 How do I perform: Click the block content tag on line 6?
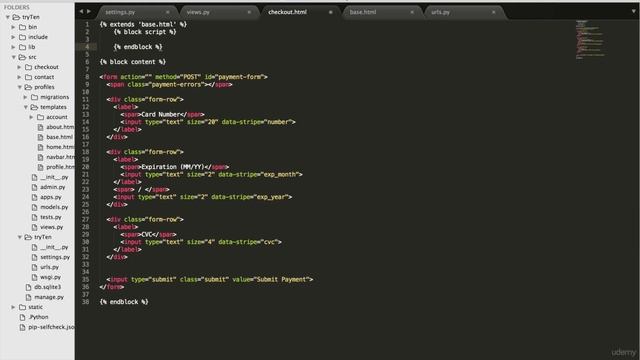pos(133,62)
